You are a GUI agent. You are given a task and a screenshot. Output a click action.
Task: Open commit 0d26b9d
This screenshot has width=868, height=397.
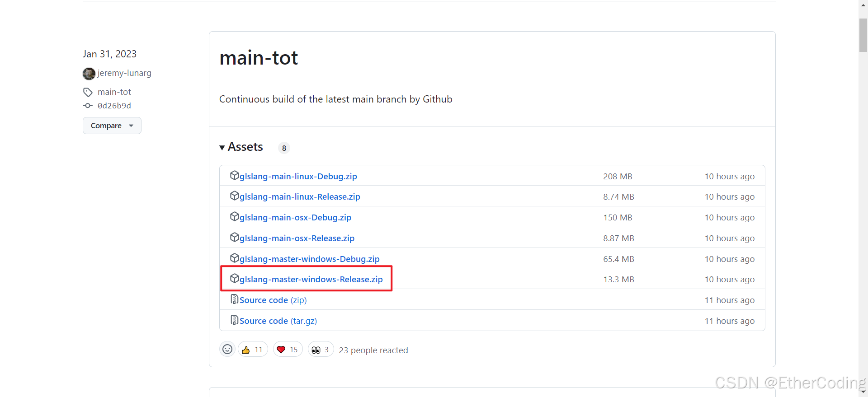tap(114, 106)
